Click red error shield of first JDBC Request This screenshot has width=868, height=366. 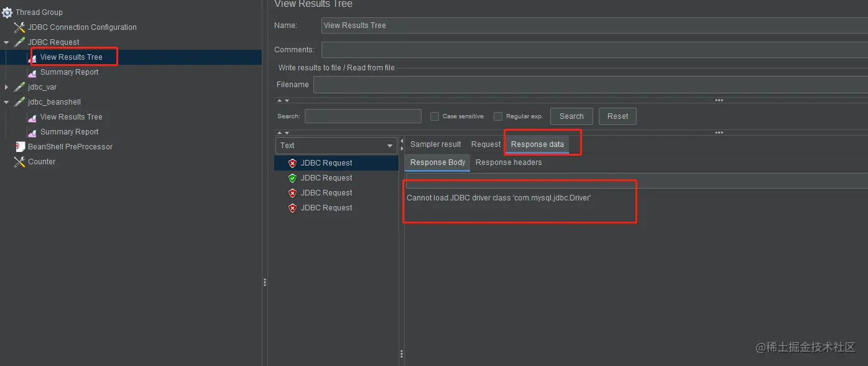[x=292, y=163]
